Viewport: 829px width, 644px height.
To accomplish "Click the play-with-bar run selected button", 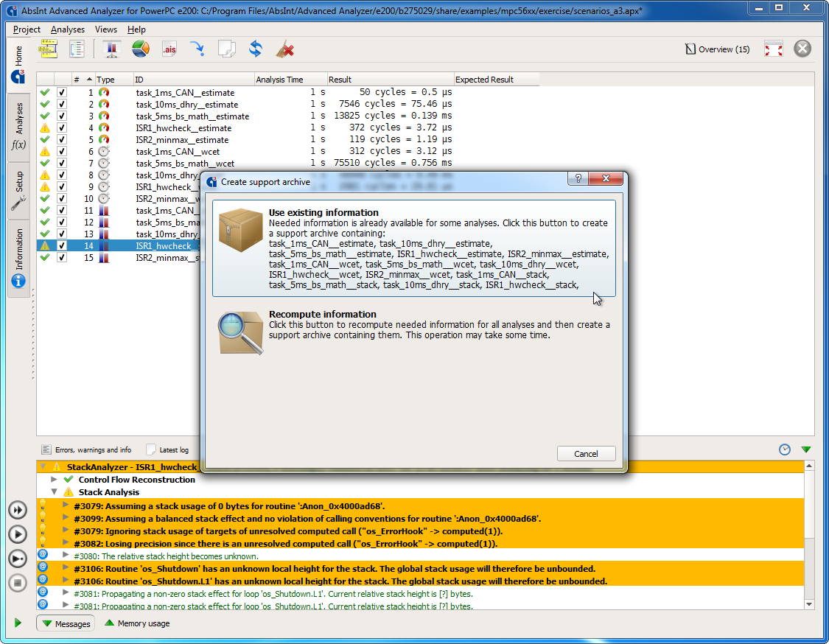I will click(x=18, y=559).
